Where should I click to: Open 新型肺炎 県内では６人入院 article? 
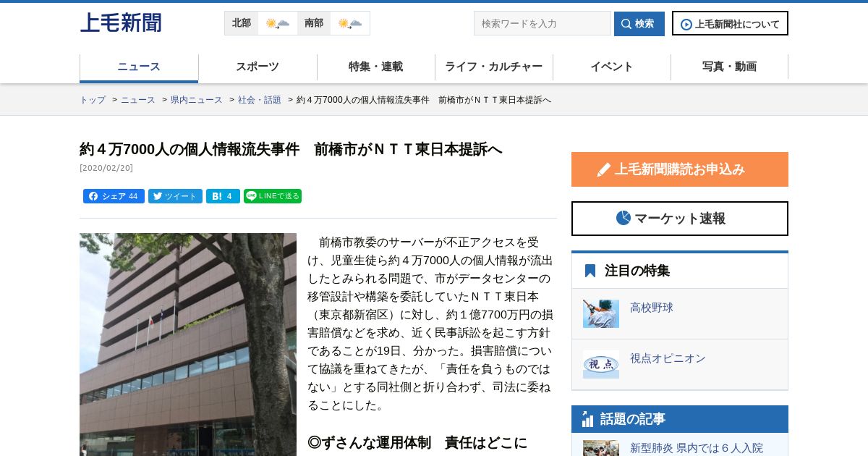pyautogui.click(x=697, y=448)
